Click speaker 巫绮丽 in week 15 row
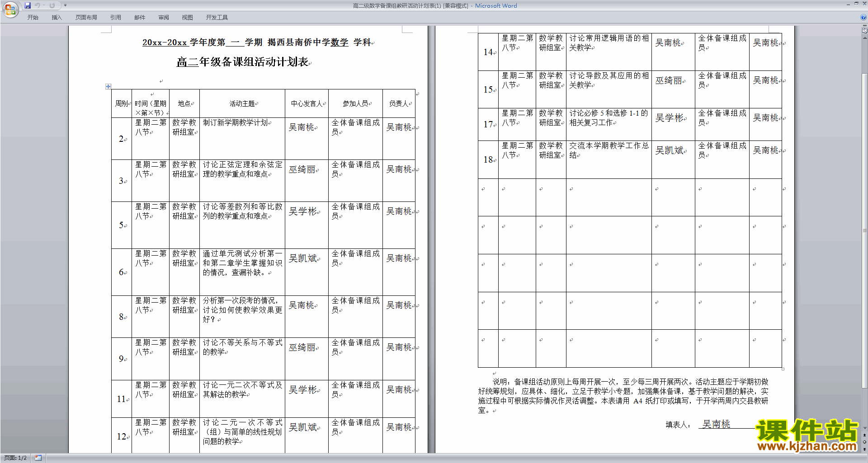Screen dimensions: 868x463 [669, 81]
